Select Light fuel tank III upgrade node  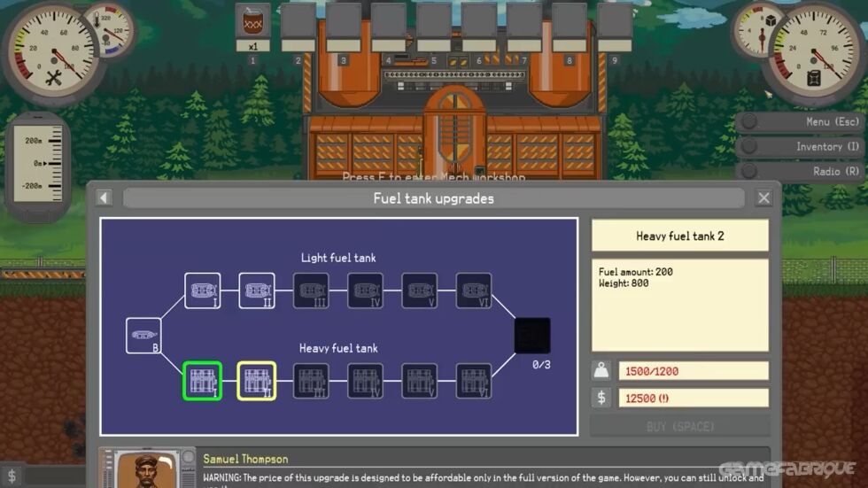pos(311,290)
